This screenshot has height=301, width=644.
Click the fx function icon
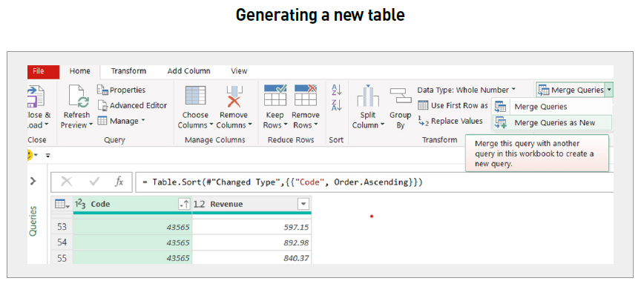pyautogui.click(x=119, y=182)
